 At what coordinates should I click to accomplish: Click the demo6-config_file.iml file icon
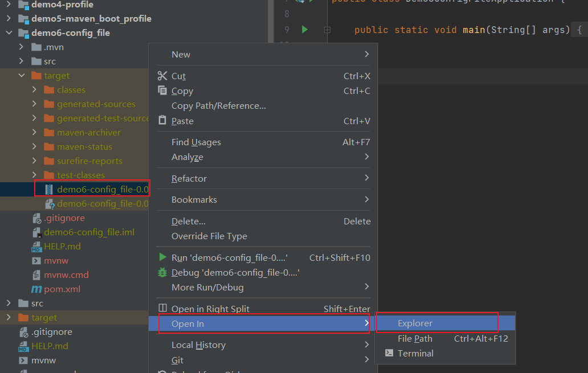pyautogui.click(x=36, y=232)
